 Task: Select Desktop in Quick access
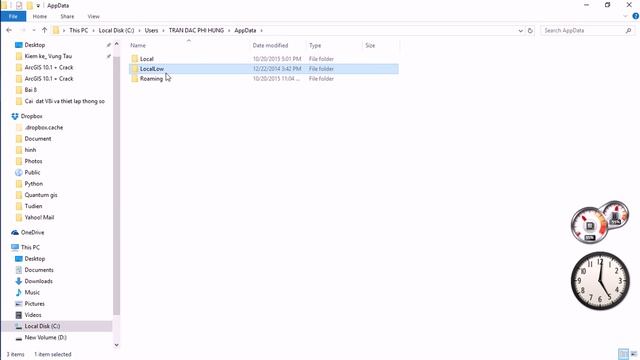point(35,45)
